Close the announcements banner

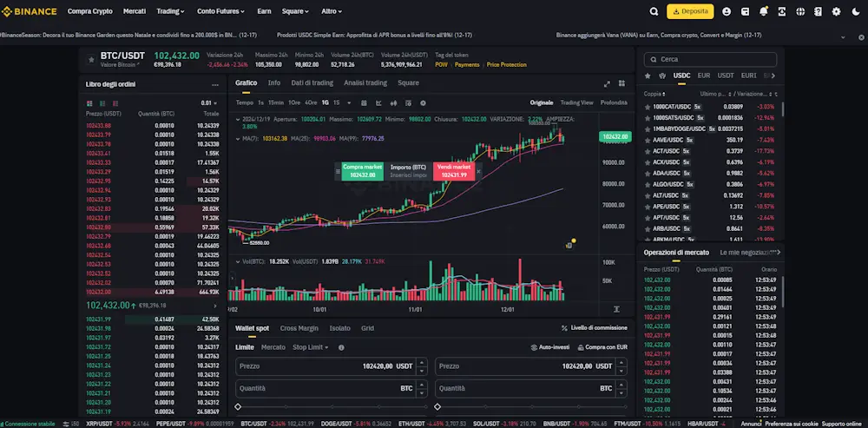pos(859,37)
